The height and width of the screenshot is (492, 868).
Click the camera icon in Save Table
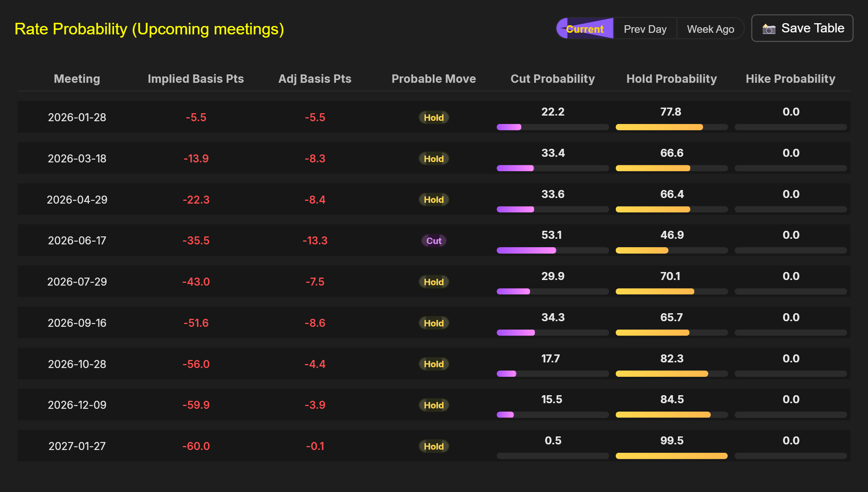pyautogui.click(x=769, y=29)
